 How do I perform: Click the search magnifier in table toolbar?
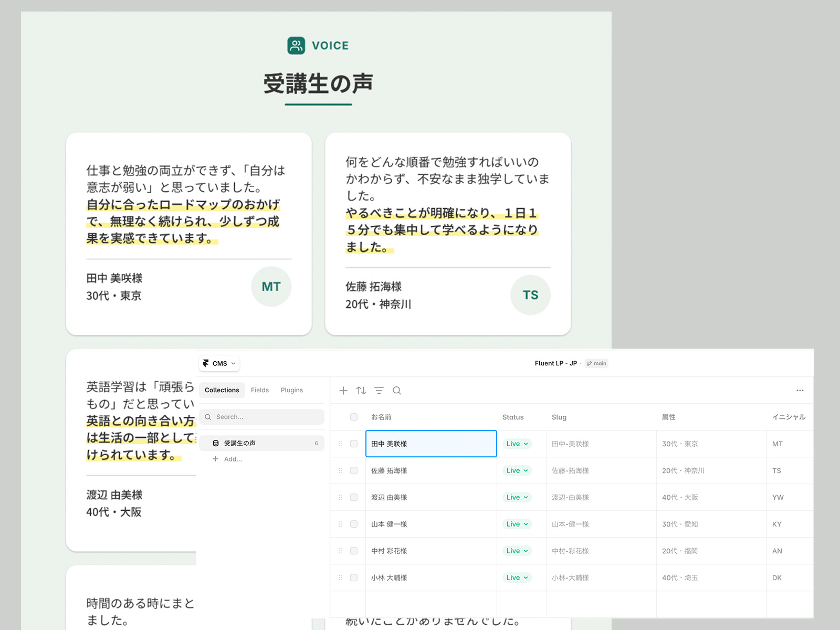click(397, 390)
